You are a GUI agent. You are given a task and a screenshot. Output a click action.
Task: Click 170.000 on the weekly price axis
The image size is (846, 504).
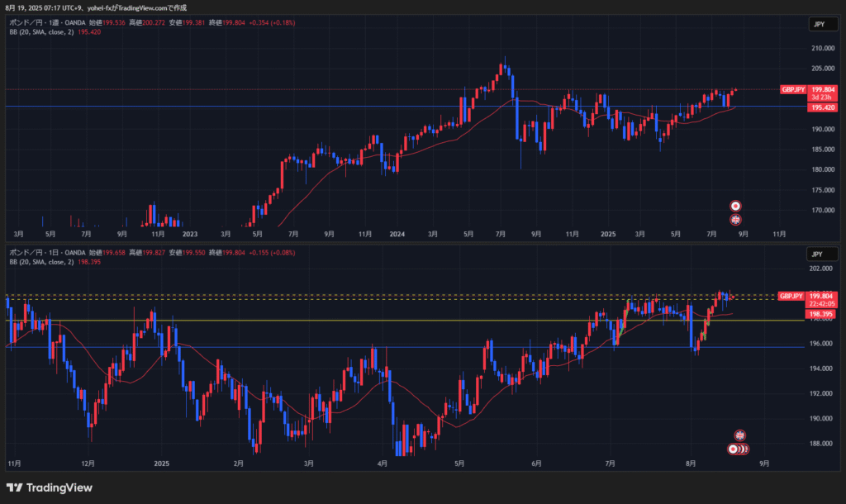823,211
